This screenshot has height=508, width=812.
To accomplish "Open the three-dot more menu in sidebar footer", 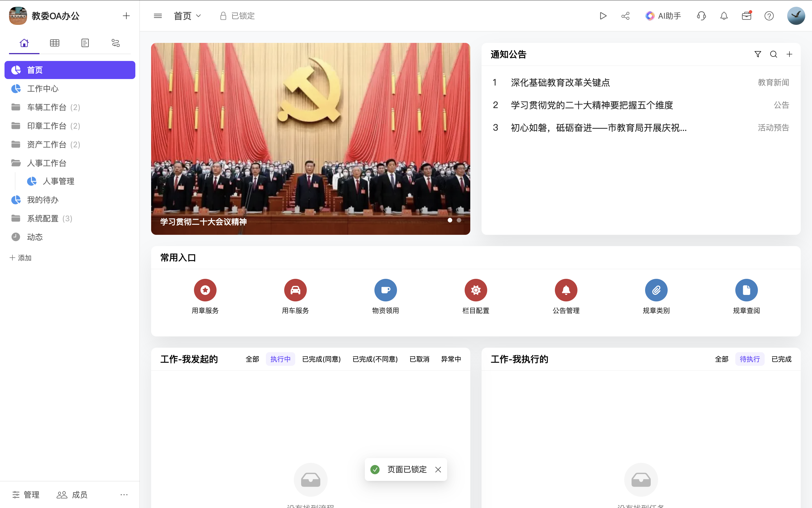I will [124, 494].
